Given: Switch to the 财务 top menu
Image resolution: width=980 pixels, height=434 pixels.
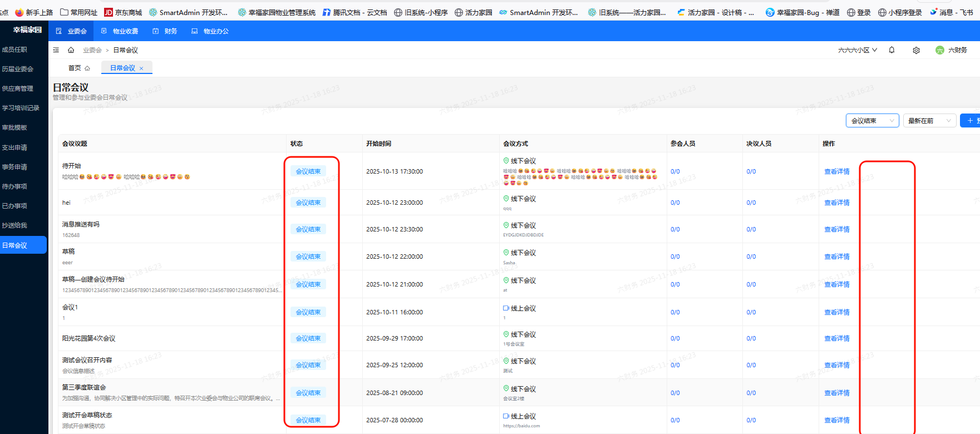Looking at the screenshot, I should click(x=165, y=31).
